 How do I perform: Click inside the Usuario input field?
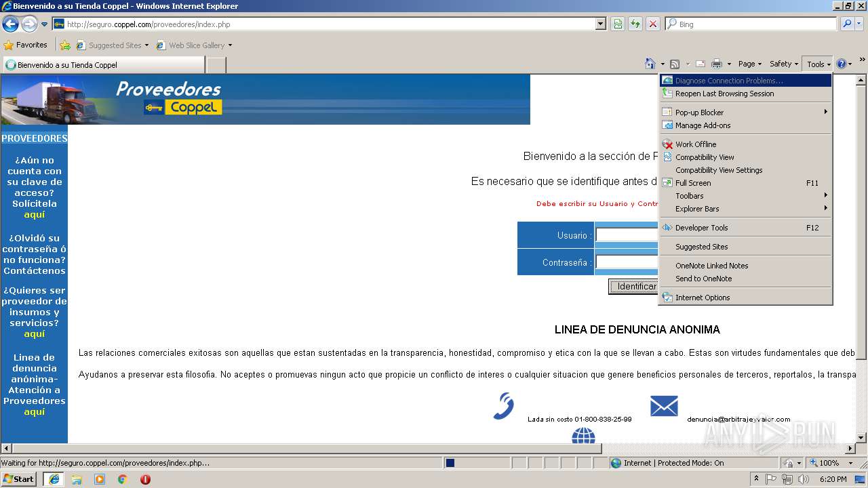[x=627, y=235]
